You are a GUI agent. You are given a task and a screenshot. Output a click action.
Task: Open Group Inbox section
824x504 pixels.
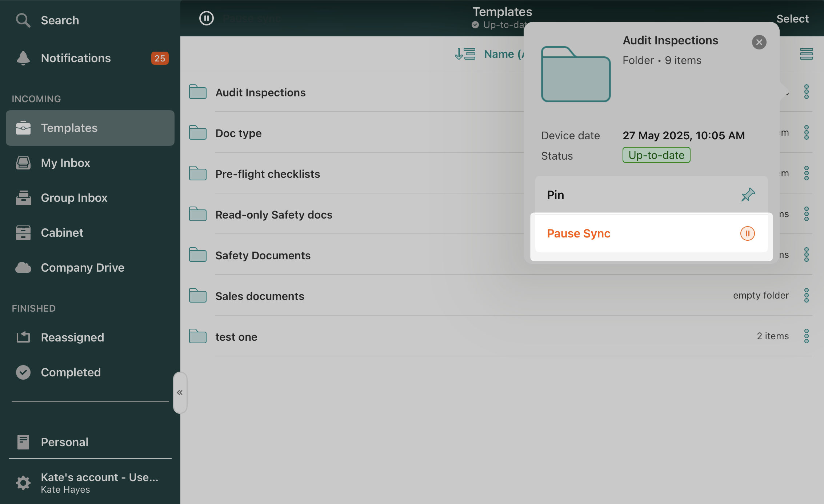coord(74,198)
